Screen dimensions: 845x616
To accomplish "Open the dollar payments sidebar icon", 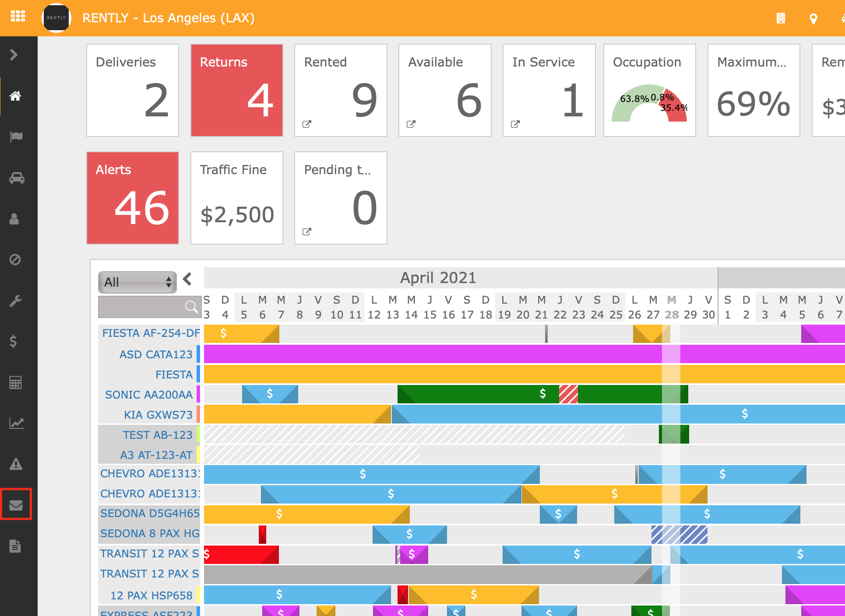I will [13, 341].
